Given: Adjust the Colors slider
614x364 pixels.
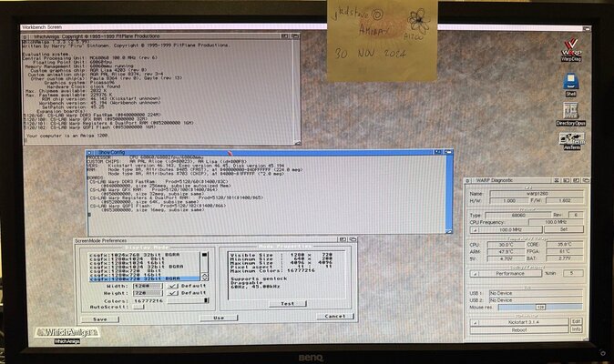Looking at the screenshot, I should tap(187, 301).
